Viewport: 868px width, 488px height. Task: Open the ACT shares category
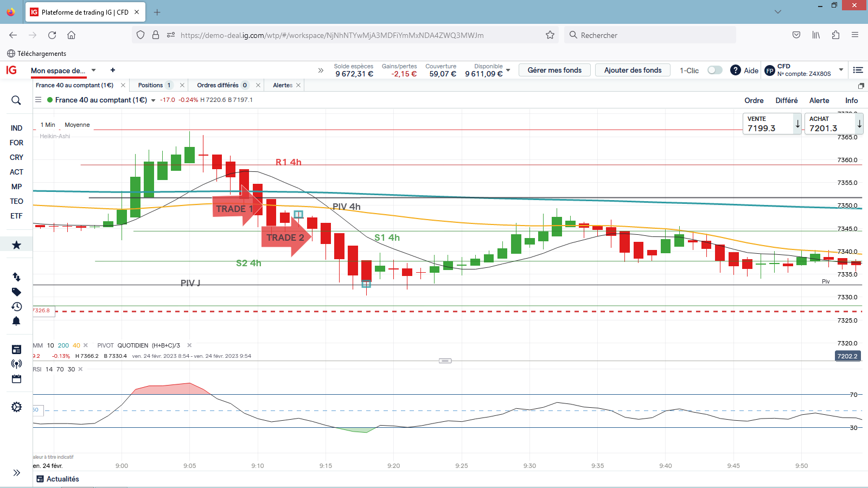(x=16, y=172)
